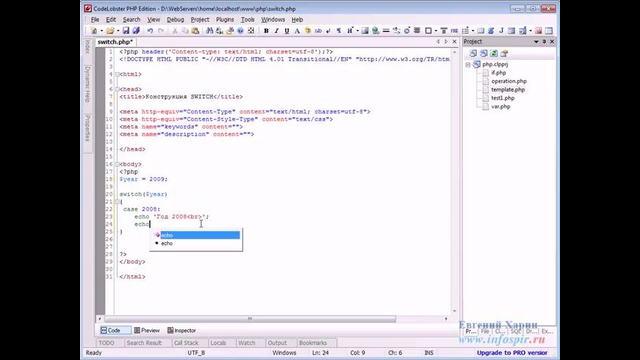Open the Debug menu

[x=175, y=20]
